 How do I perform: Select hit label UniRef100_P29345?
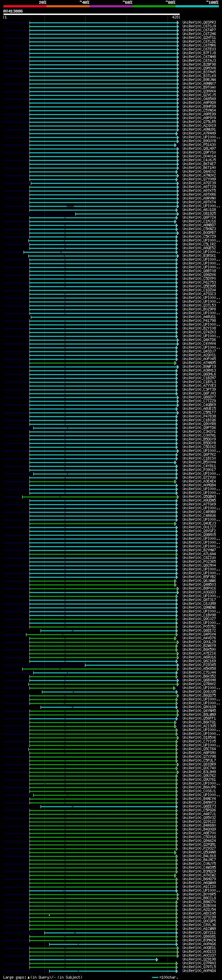tap(199, 665)
